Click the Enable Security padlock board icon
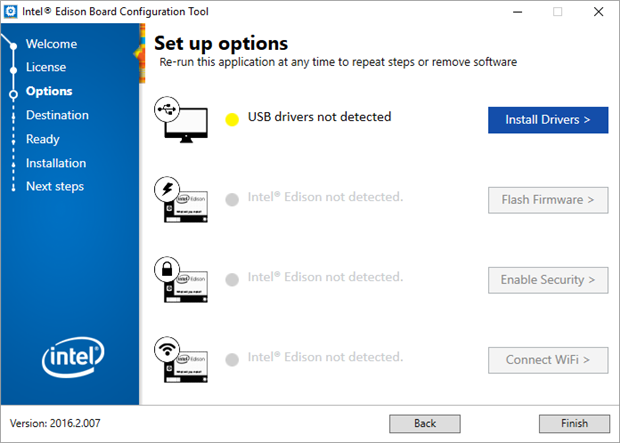Screen dimensions: 620x443 coord(180,279)
